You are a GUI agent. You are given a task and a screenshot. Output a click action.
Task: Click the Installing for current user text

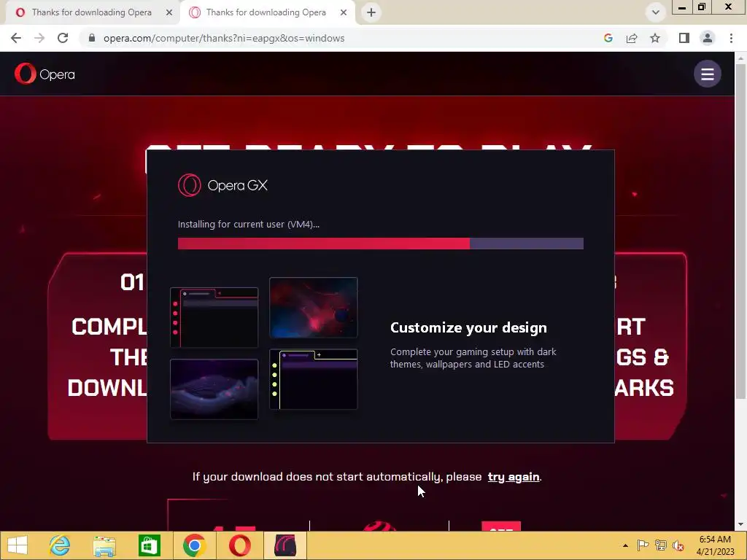pos(249,225)
